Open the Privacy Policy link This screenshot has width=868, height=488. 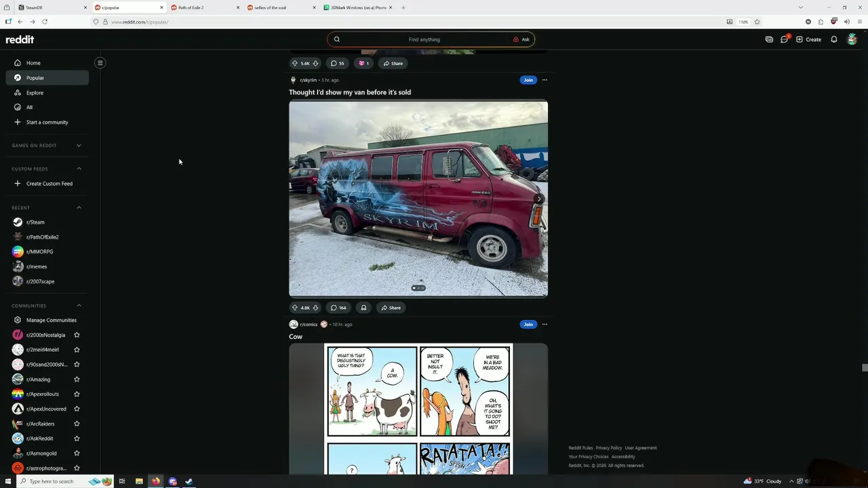(609, 448)
